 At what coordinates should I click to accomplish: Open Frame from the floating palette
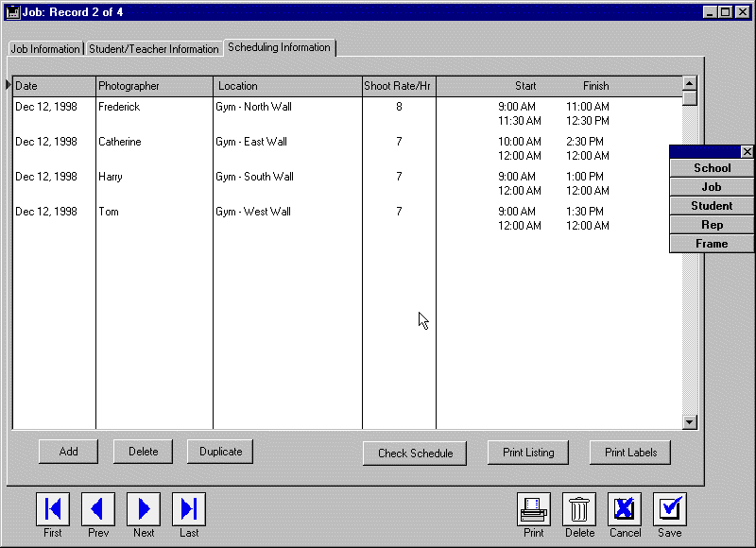coord(713,244)
